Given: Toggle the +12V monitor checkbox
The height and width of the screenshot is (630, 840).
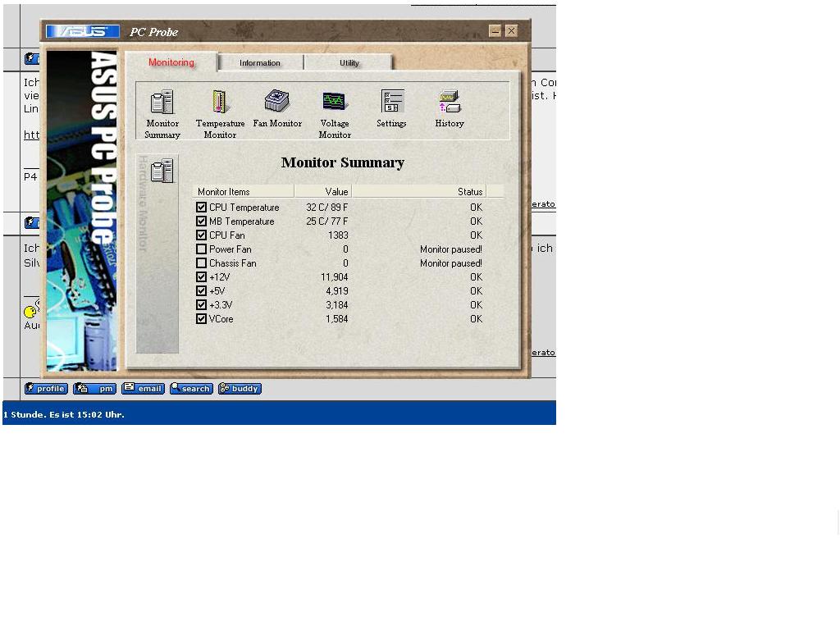Looking at the screenshot, I should 202,277.
